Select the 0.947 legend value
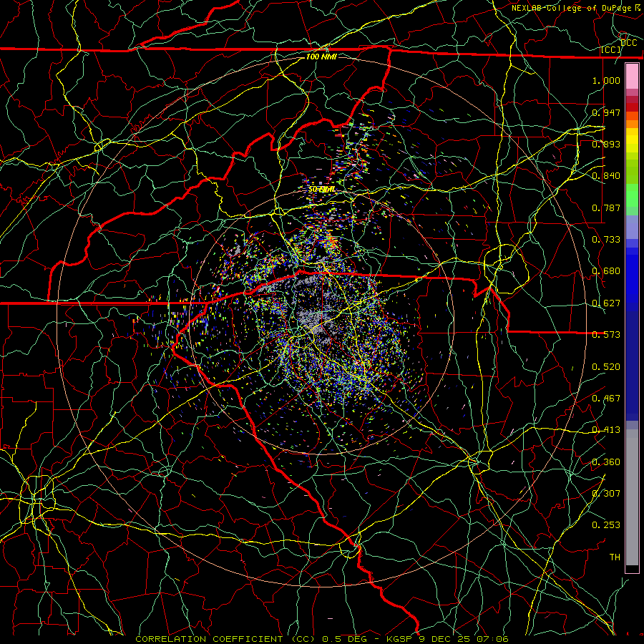 [x=606, y=112]
